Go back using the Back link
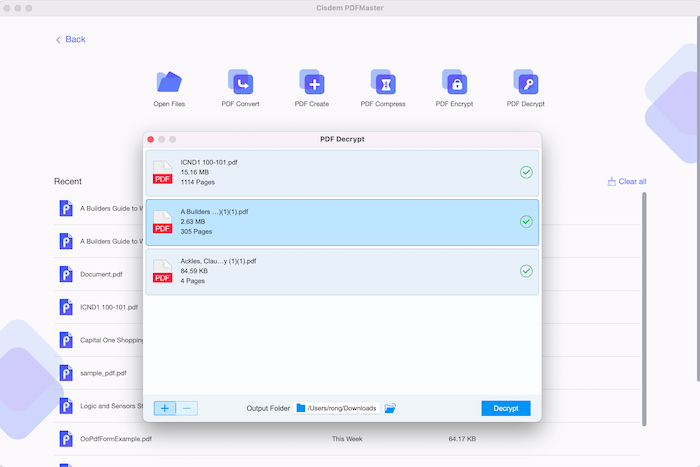Image resolution: width=700 pixels, height=467 pixels. (71, 39)
